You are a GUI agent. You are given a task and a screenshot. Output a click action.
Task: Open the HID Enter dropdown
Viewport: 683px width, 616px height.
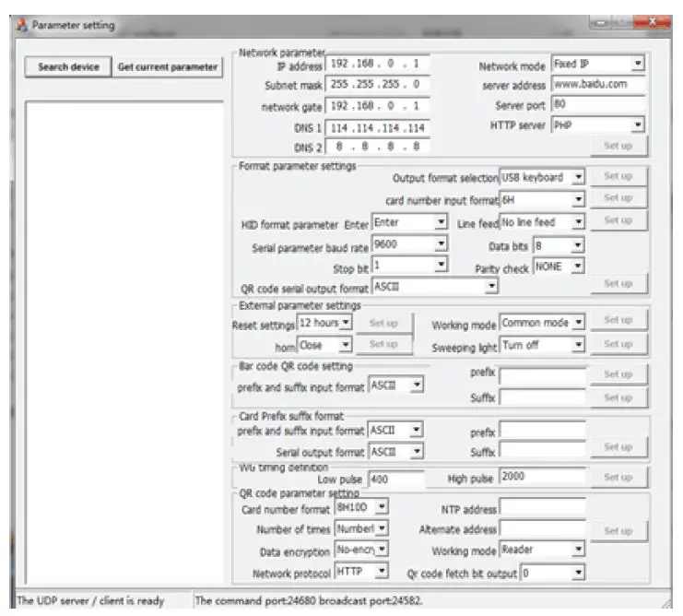[x=442, y=222]
